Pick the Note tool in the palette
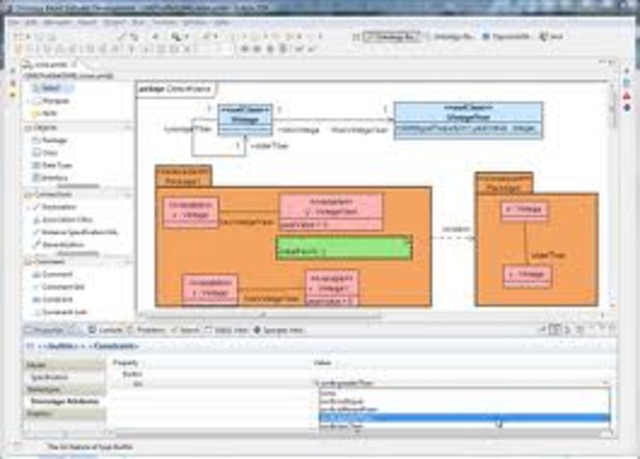Image resolution: width=640 pixels, height=459 pixels. pyautogui.click(x=47, y=113)
